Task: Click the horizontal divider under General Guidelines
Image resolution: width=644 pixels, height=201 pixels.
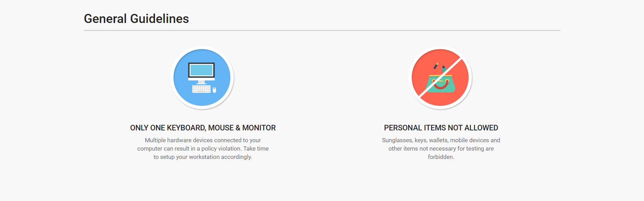Action: click(x=322, y=31)
